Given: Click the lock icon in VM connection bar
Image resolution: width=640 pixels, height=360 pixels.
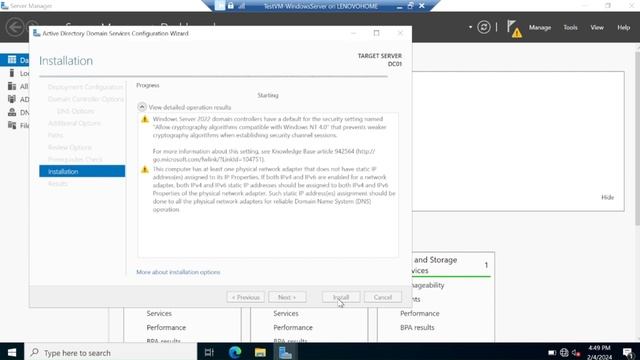Looking at the screenshot, I should point(231,6).
